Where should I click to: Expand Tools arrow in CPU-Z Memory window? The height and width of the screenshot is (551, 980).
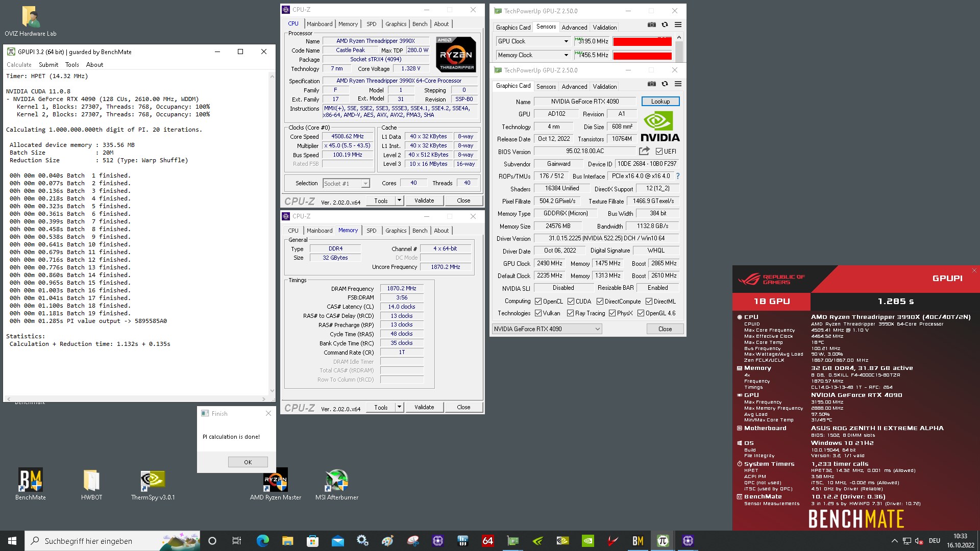[x=399, y=407]
